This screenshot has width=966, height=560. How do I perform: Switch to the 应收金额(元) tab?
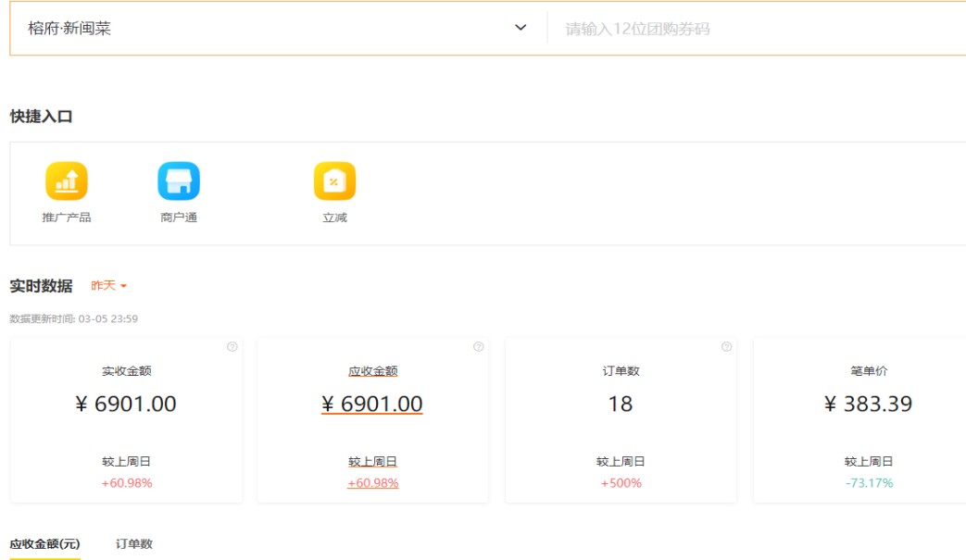click(x=44, y=544)
